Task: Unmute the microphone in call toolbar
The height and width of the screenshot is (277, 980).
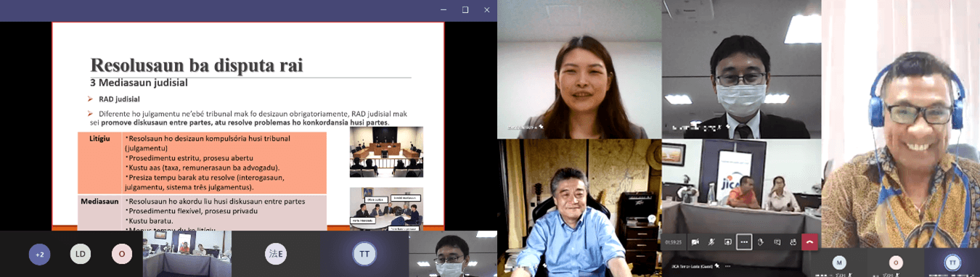Action: [711, 242]
